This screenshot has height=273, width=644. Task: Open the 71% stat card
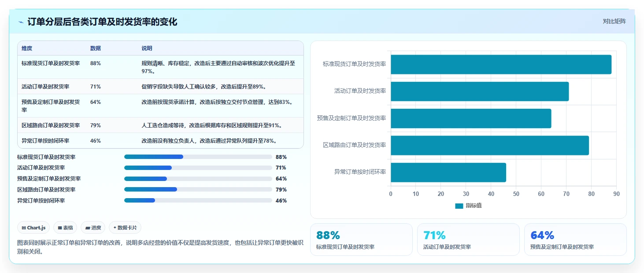468,240
